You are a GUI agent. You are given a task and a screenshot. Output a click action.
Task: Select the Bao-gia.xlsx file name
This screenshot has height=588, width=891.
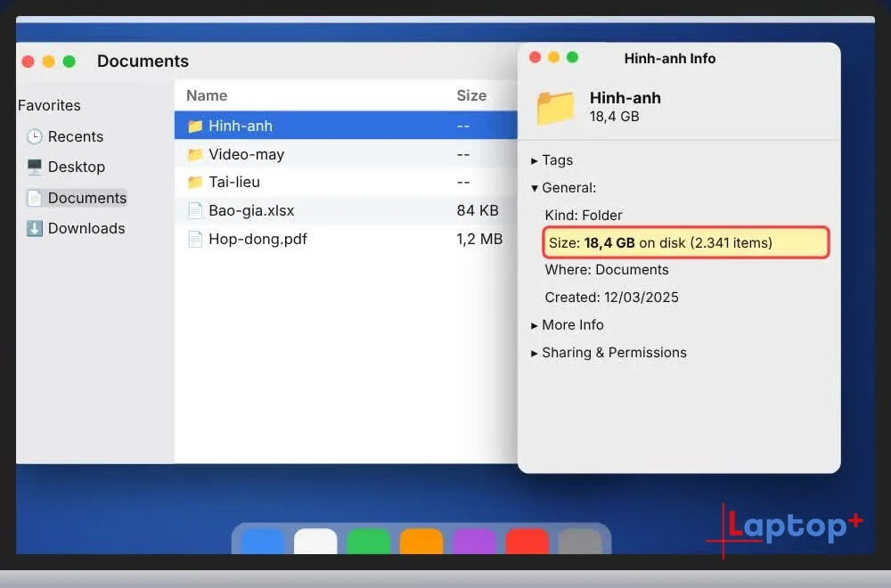pos(252,211)
